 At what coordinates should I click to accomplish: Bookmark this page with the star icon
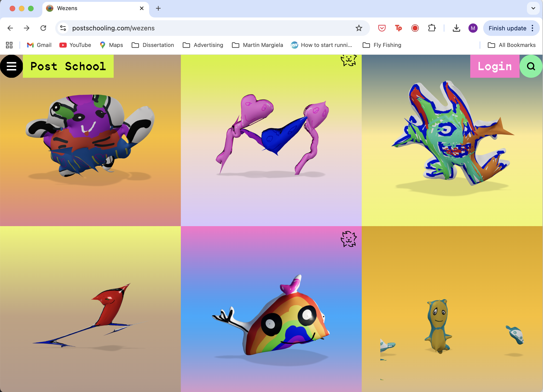pyautogui.click(x=359, y=28)
